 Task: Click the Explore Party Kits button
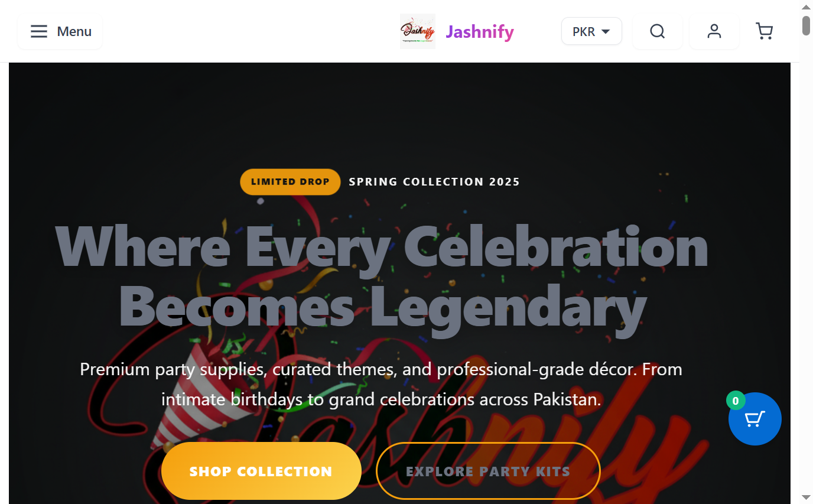click(488, 471)
